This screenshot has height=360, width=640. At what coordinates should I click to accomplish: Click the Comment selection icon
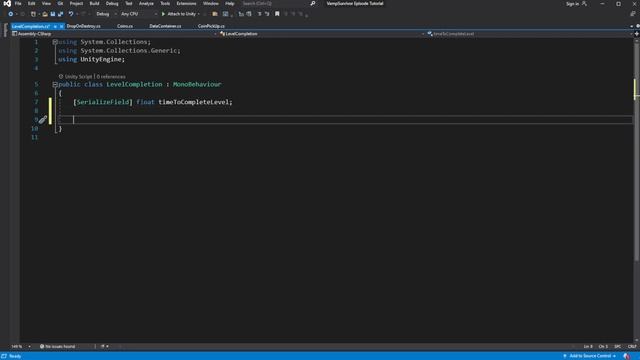[x=259, y=14]
